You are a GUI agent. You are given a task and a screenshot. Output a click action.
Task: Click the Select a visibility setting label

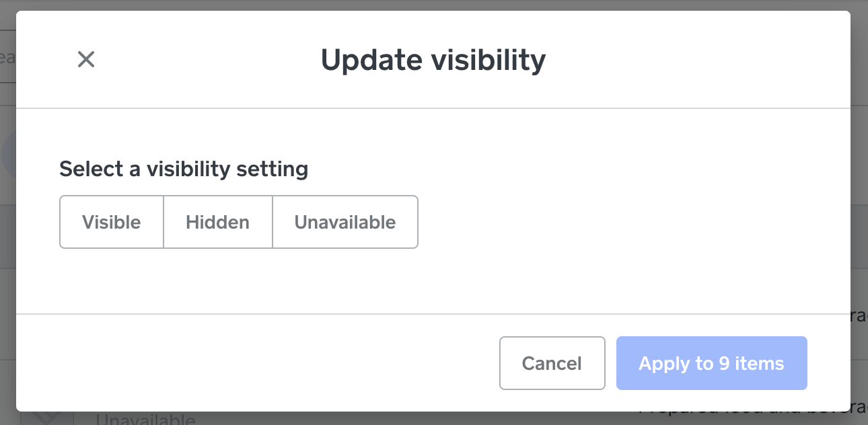click(x=184, y=169)
